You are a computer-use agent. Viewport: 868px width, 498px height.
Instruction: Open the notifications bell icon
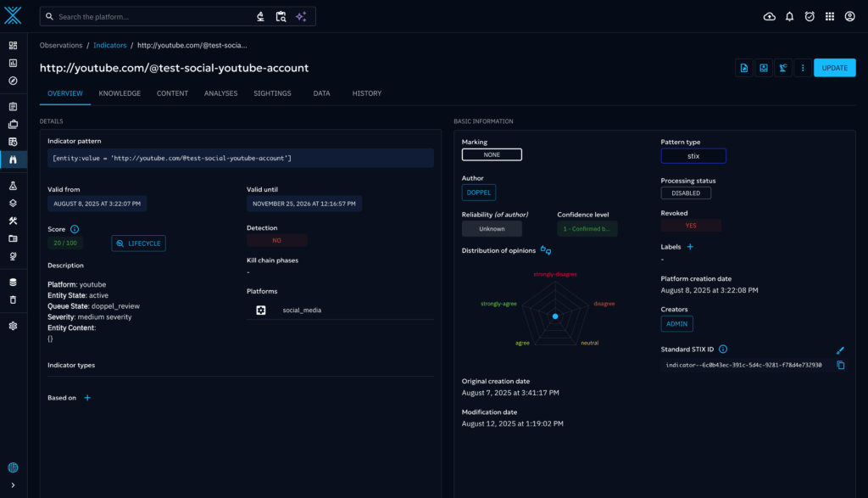point(789,16)
